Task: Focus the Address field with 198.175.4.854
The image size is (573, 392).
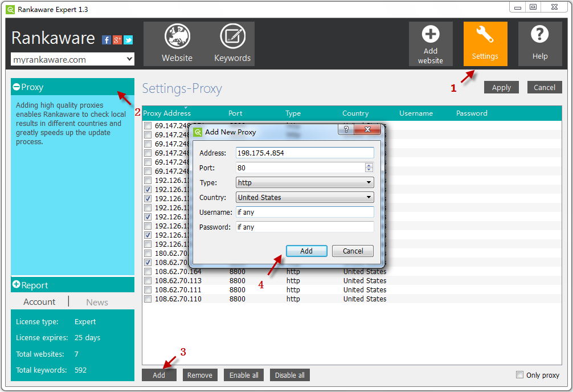Action: tap(305, 153)
